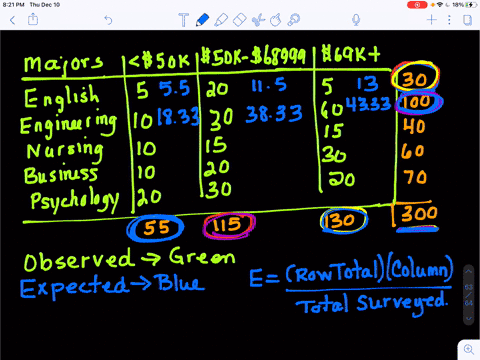
Task: Select the tool right of the hand icon
Action: [294, 20]
